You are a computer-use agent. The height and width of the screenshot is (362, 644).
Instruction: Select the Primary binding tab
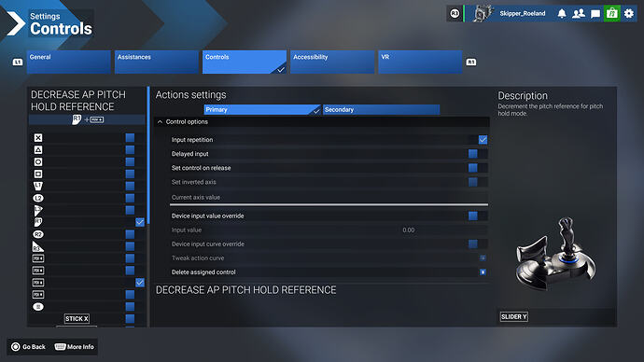[x=262, y=109]
